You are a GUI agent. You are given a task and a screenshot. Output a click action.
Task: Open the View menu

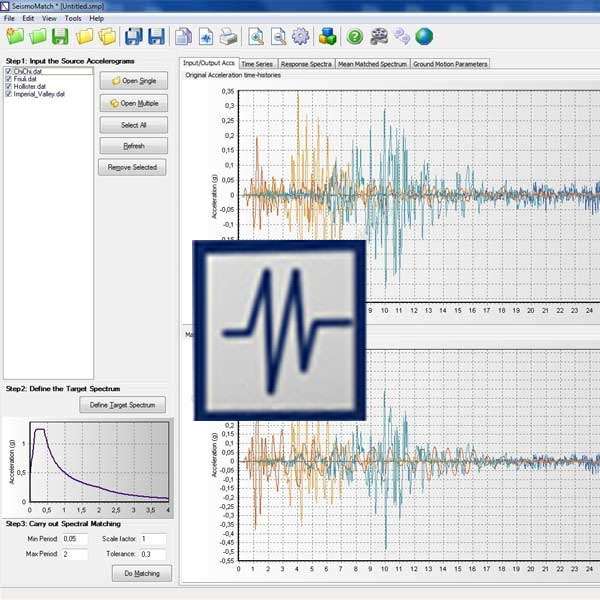[49, 18]
